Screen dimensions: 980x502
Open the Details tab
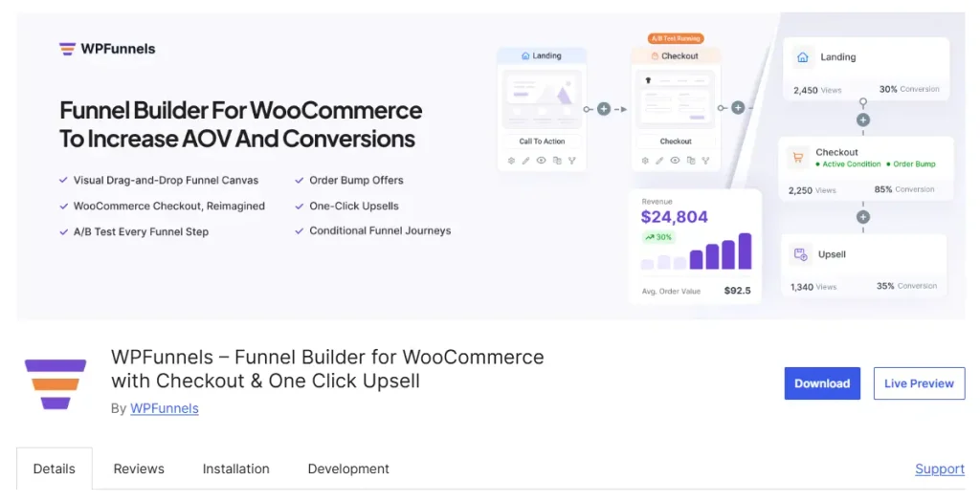[x=55, y=469]
